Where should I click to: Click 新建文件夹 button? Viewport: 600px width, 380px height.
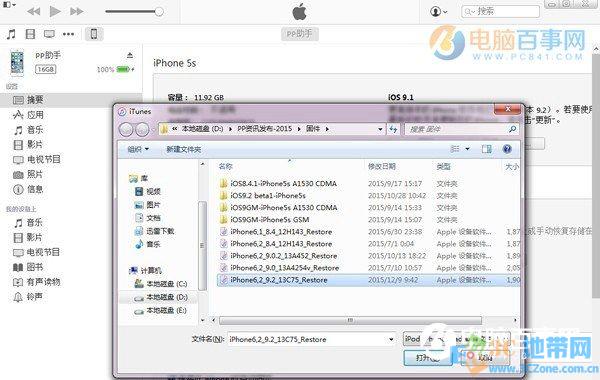(x=183, y=149)
